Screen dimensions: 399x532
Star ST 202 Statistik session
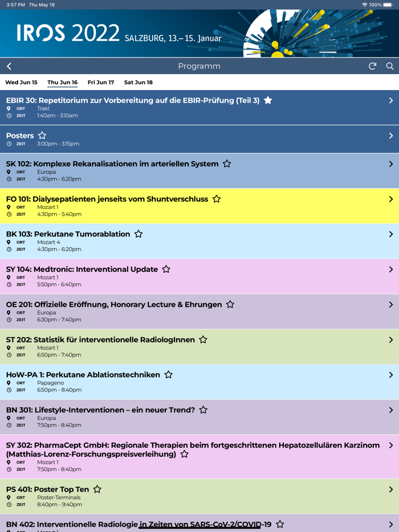[203, 339]
